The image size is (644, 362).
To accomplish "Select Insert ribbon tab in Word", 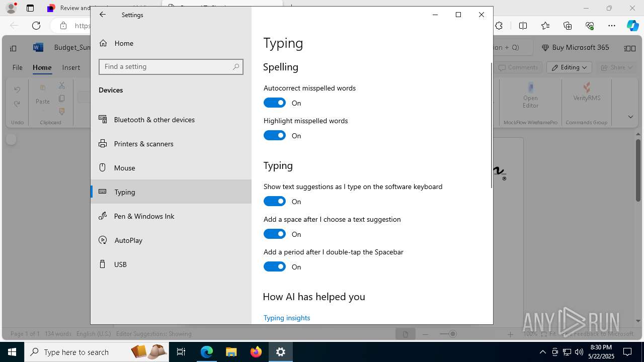I will tap(71, 67).
